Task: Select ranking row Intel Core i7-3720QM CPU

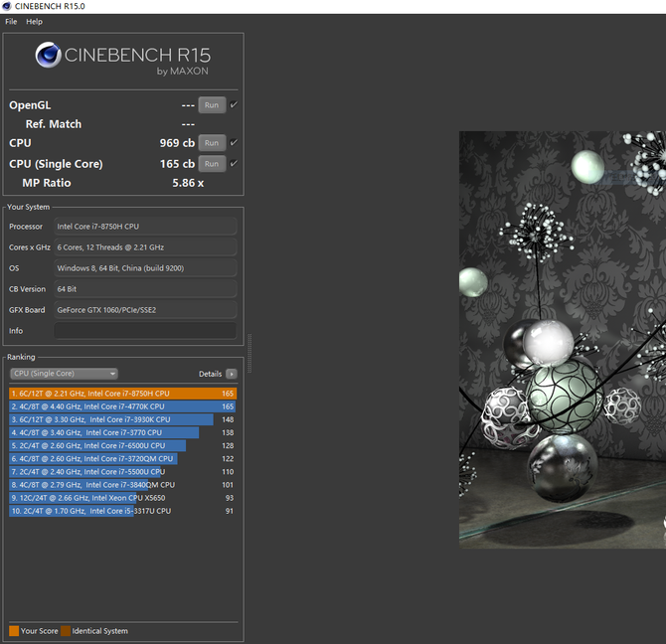Action: [122, 459]
